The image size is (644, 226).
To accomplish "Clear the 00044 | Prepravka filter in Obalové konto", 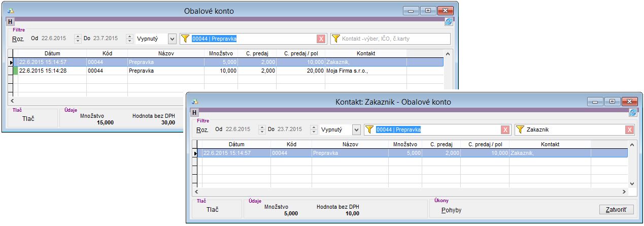I will tap(321, 39).
